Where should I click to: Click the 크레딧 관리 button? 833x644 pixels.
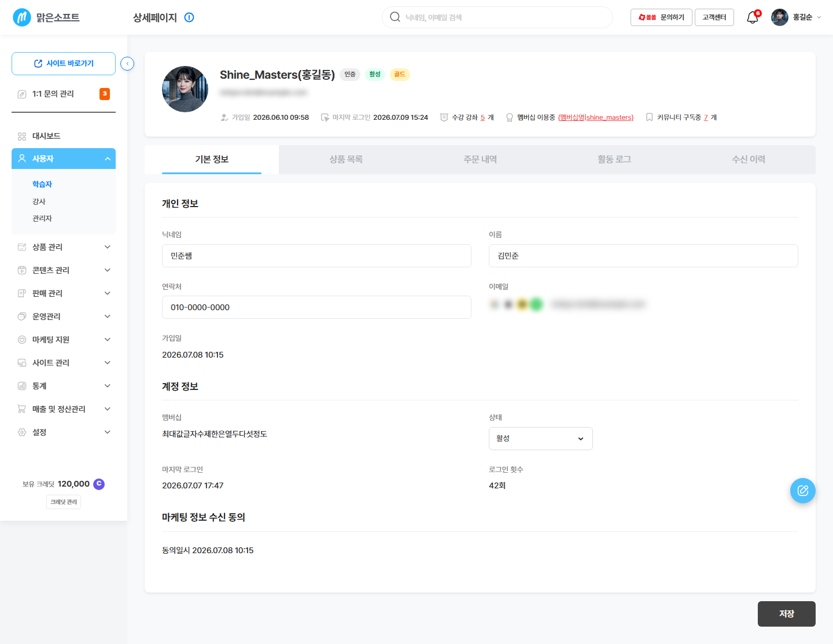click(64, 502)
